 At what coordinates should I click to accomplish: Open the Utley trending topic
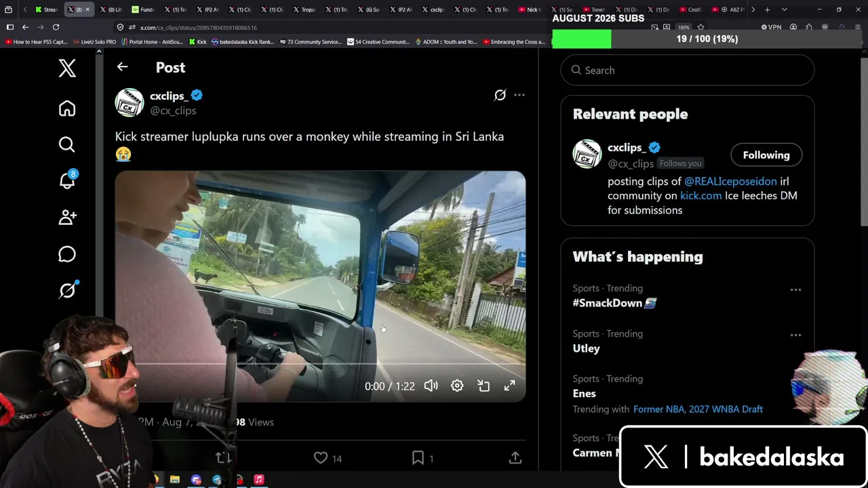click(x=587, y=348)
